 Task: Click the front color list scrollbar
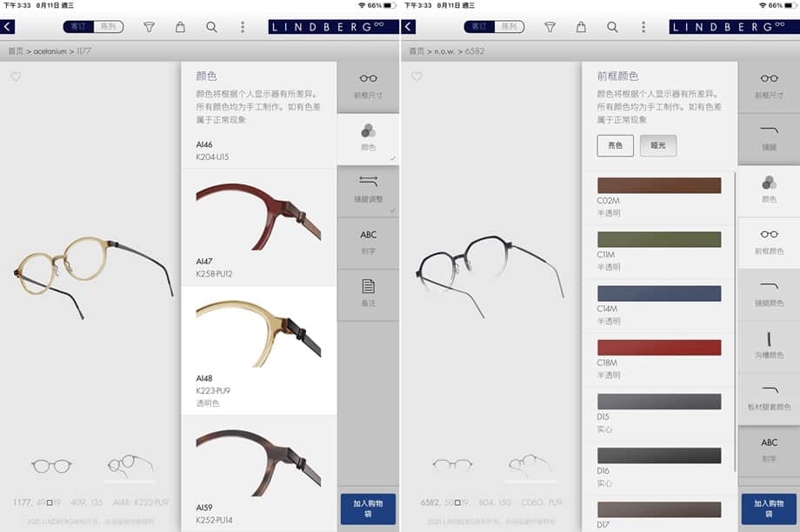point(735,322)
